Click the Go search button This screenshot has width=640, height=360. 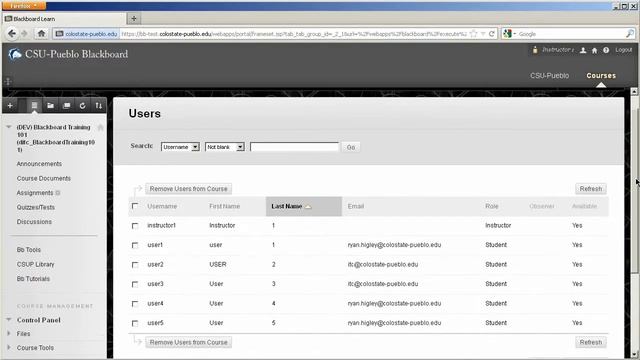pyautogui.click(x=351, y=147)
